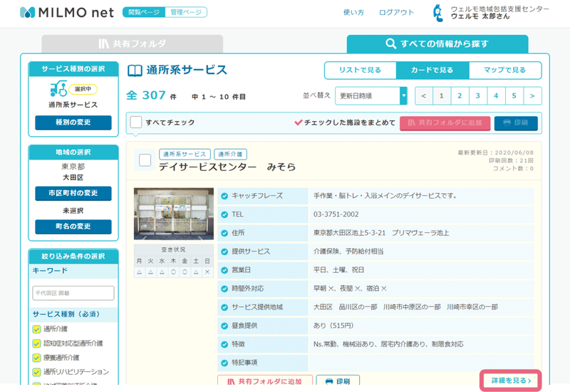Screen dimensions: 570x392
Task: Select the リストで見る view
Action: click(361, 70)
